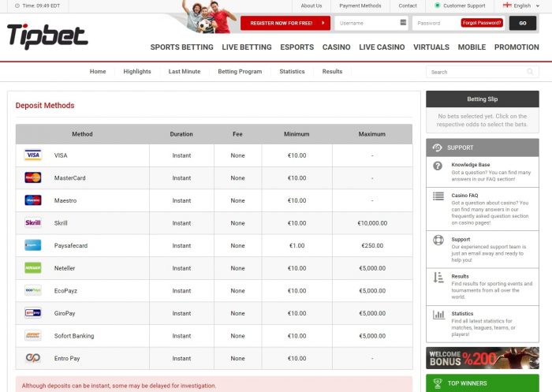552x392 pixels.
Task: Click the Maestro logo icon
Action: (33, 200)
